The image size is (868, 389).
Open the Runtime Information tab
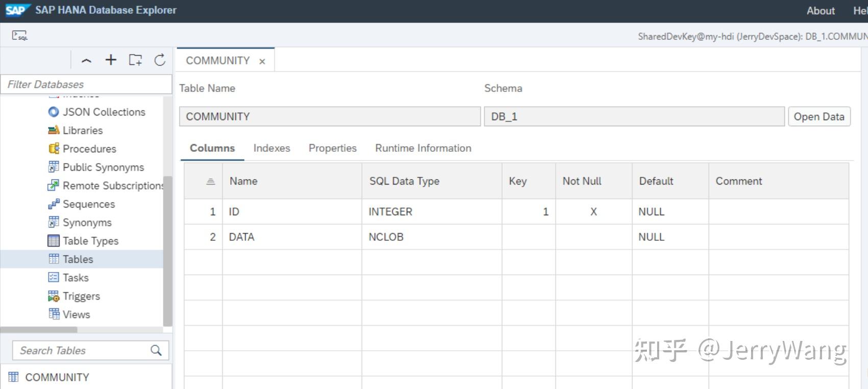[423, 148]
